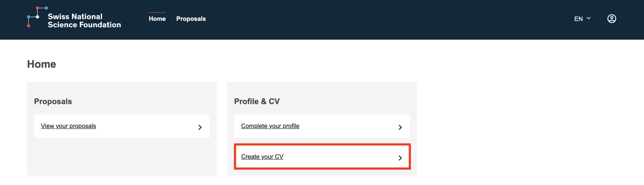Click the empty area of the Proposals card
Screen dimensions: 644x185
[122, 157]
